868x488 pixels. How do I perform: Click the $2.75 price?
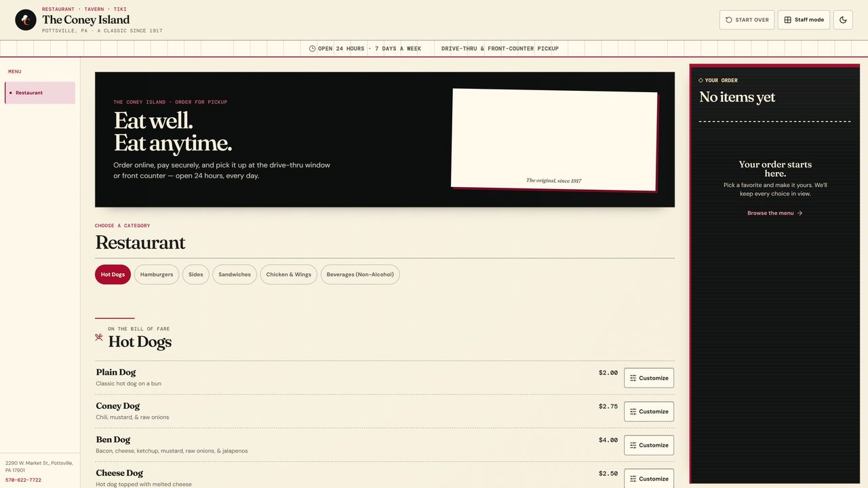(x=608, y=407)
